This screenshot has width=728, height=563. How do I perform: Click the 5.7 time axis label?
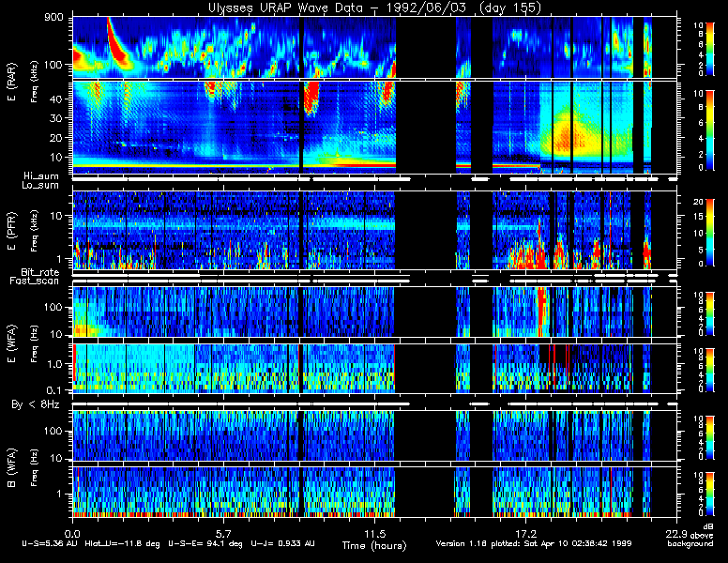[224, 534]
